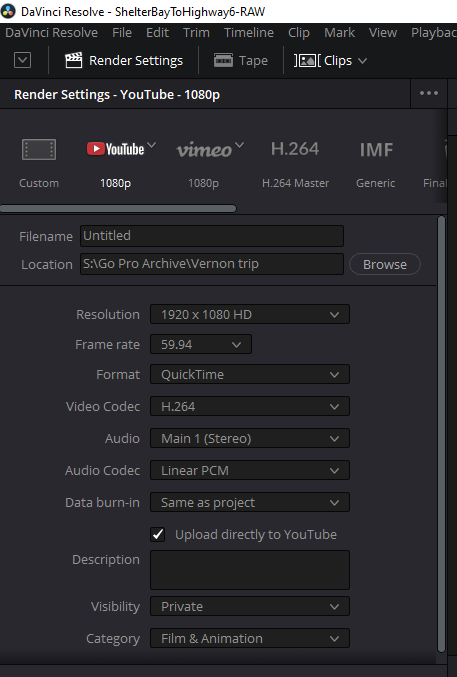Open the View menu
This screenshot has height=677, width=457.
click(383, 33)
